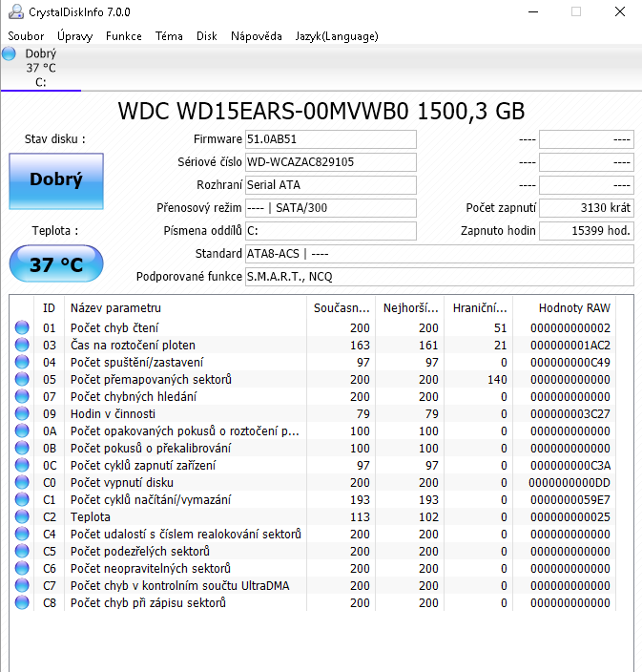
Task: Click the Stav disku label
Action: [x=54, y=138]
